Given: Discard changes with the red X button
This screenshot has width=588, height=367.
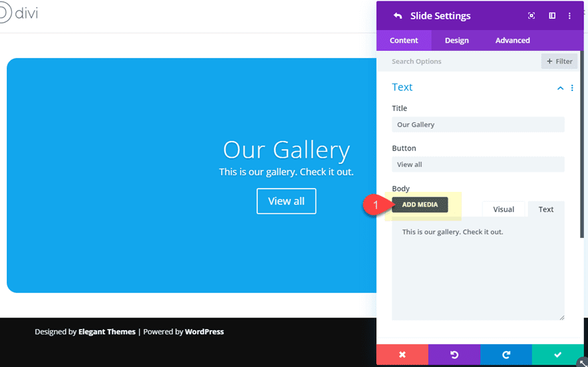Looking at the screenshot, I should coord(402,354).
